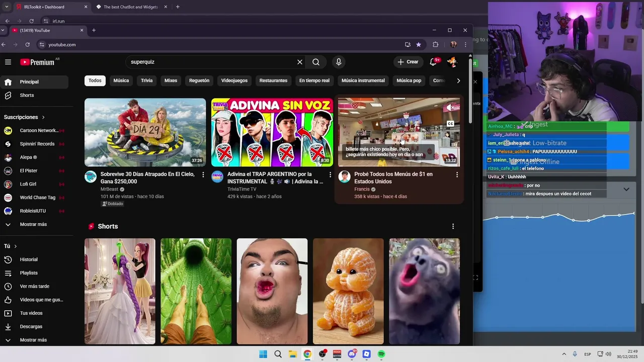Open Discord from the taskbar

pyautogui.click(x=352, y=354)
